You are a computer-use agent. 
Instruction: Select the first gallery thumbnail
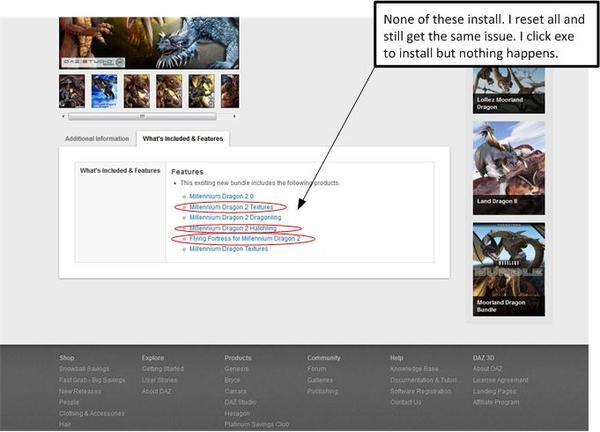pyautogui.click(x=72, y=91)
